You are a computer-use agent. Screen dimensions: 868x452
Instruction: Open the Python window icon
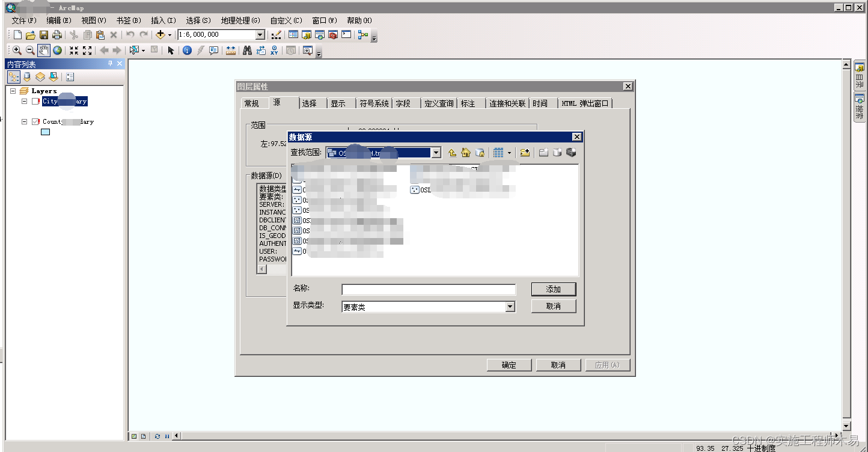pyautogui.click(x=346, y=35)
